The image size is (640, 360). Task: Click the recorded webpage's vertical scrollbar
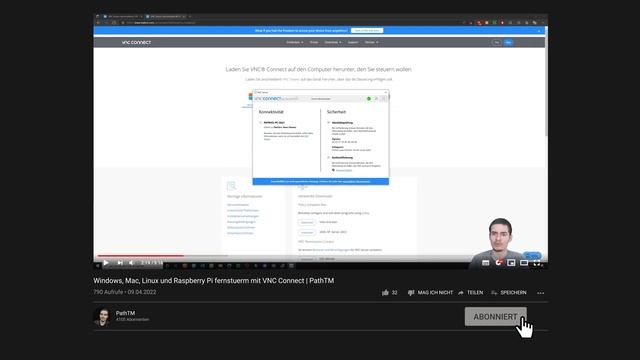pos(546,82)
